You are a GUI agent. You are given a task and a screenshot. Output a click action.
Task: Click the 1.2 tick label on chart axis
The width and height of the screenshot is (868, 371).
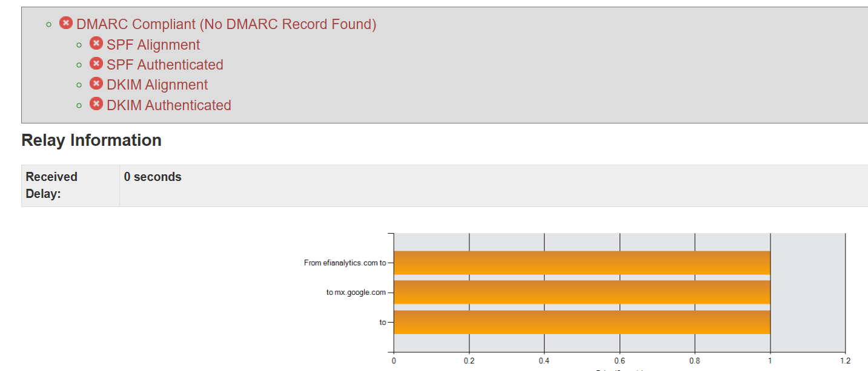845,361
